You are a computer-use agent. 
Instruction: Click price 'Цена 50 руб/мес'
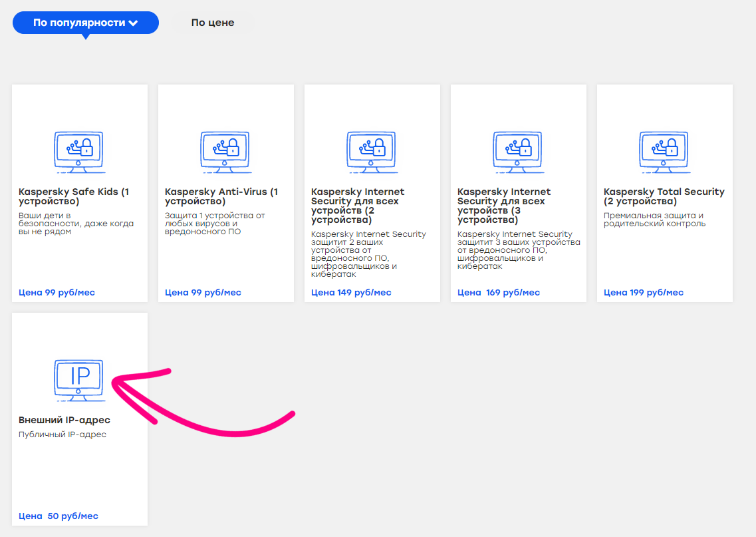59,516
